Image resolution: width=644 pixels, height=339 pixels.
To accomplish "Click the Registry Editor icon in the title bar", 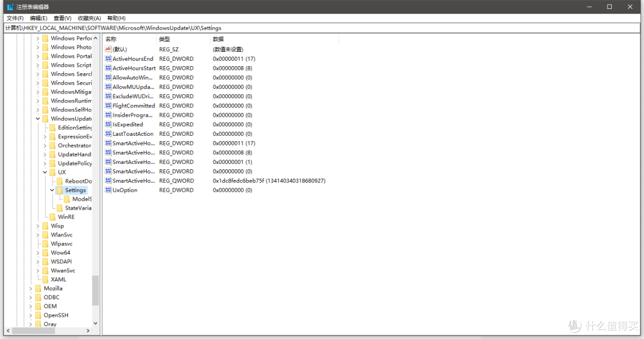I will (10, 7).
